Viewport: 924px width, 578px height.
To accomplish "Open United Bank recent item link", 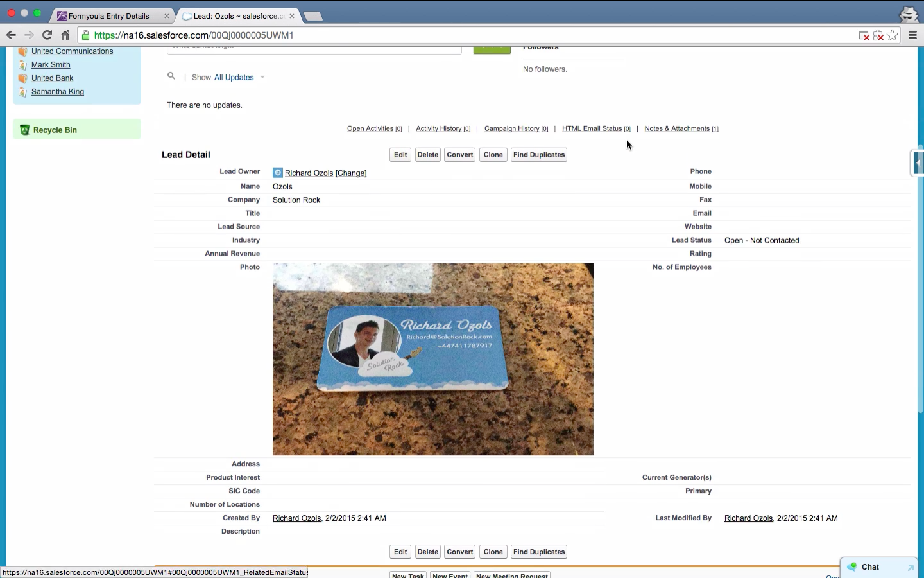I will click(x=53, y=78).
